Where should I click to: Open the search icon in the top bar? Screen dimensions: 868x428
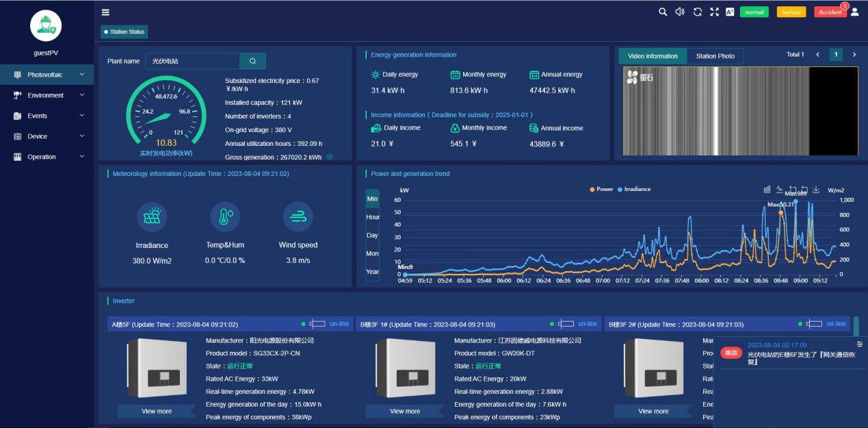661,12
